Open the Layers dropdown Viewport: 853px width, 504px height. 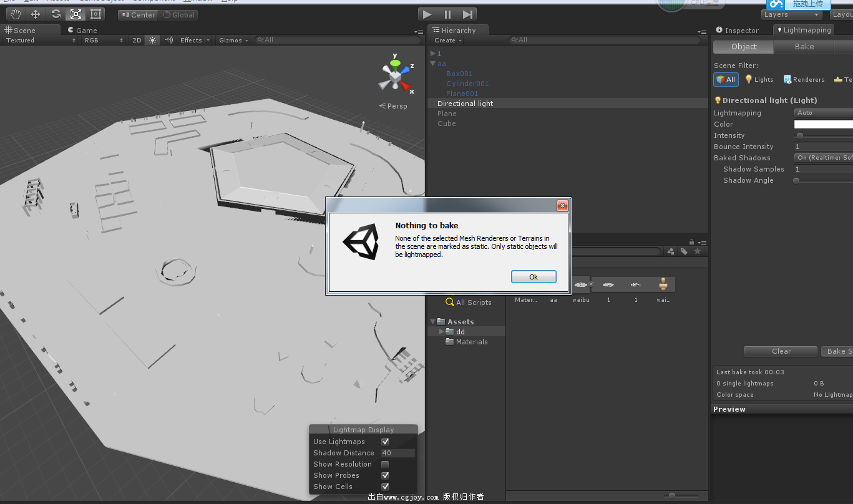pyautogui.click(x=791, y=14)
